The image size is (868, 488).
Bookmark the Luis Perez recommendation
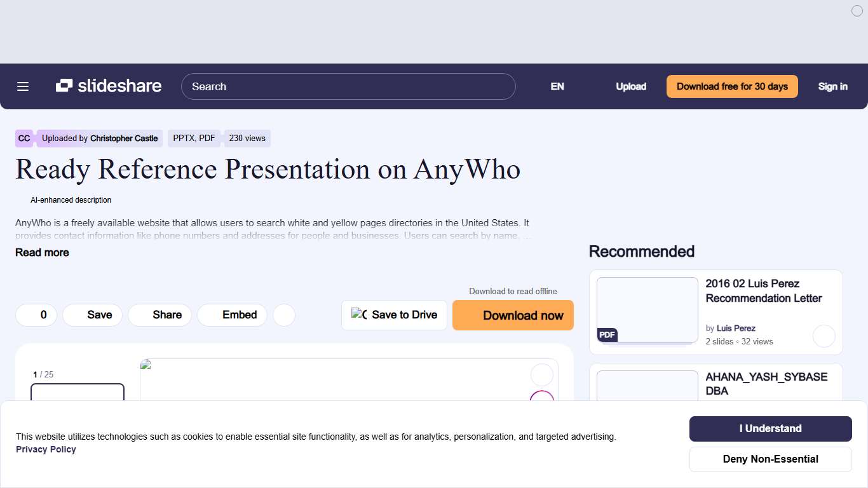(x=824, y=336)
